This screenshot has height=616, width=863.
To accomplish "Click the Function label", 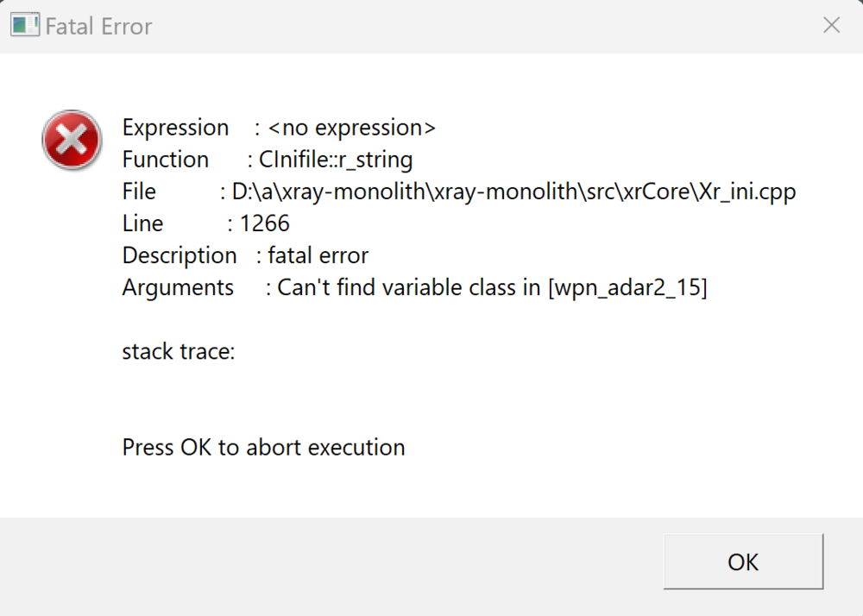I will pyautogui.click(x=166, y=160).
